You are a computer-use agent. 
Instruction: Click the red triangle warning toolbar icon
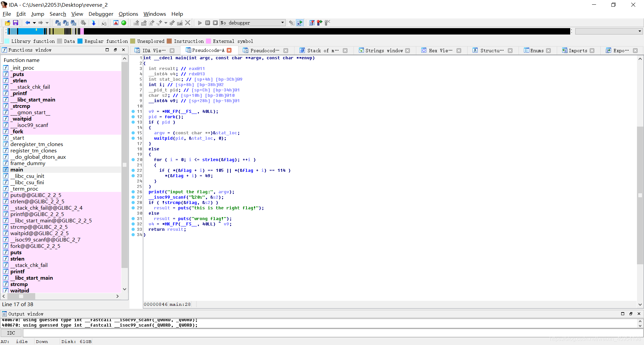pos(116,23)
